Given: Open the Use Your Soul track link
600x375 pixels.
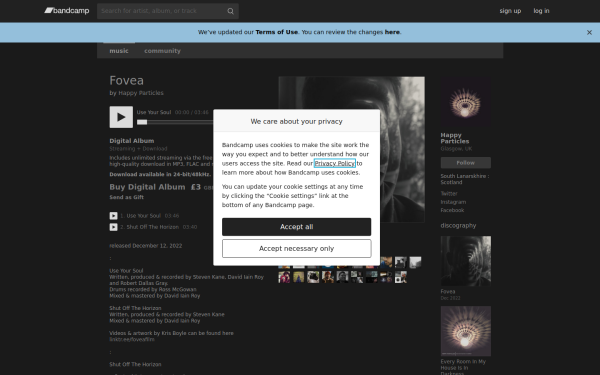Looking at the screenshot, I should point(143,216).
